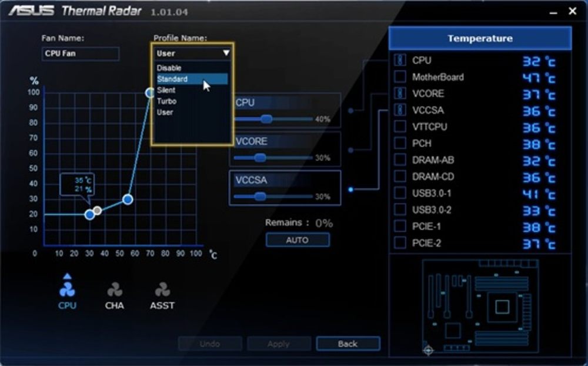Select the CHA chassis fan icon

[115, 290]
